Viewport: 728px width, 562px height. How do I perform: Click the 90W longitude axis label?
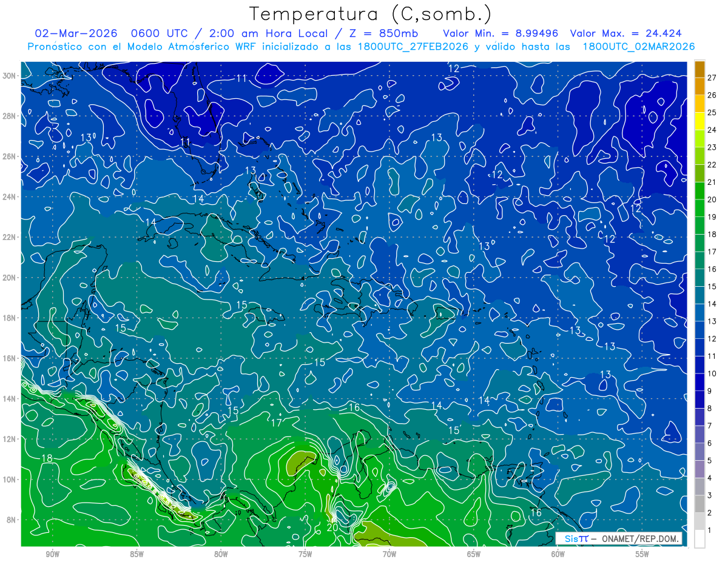click(53, 555)
